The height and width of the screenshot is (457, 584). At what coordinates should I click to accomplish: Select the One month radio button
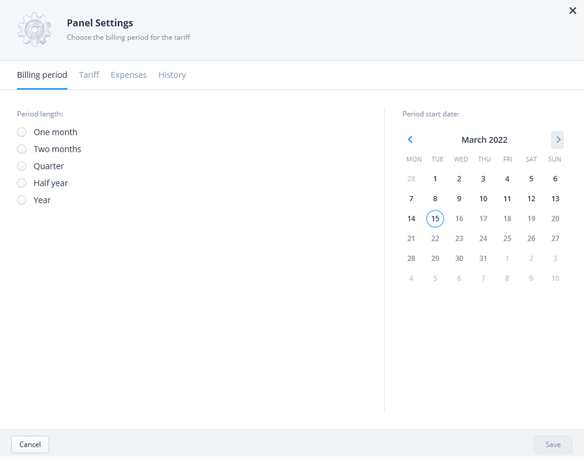[22, 132]
